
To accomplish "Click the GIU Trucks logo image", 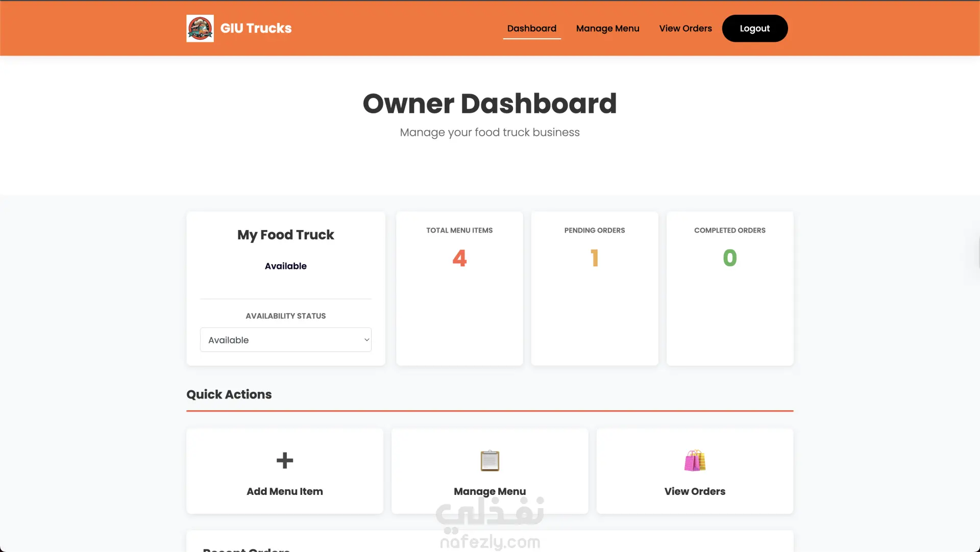I will point(200,29).
